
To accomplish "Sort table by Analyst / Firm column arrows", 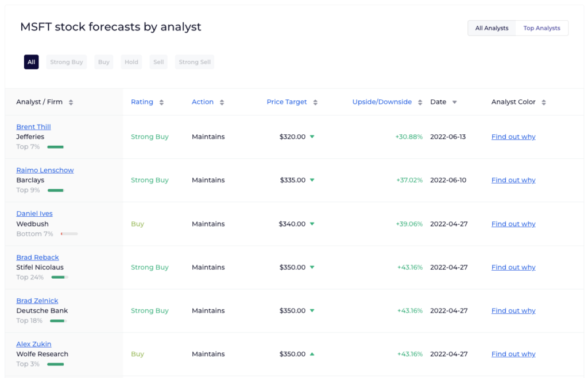I will click(x=71, y=103).
